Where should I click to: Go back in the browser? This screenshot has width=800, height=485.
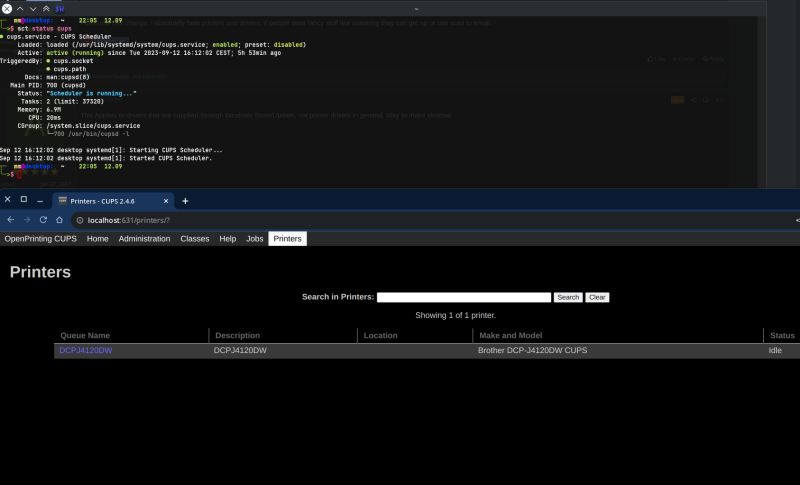tap(11, 220)
